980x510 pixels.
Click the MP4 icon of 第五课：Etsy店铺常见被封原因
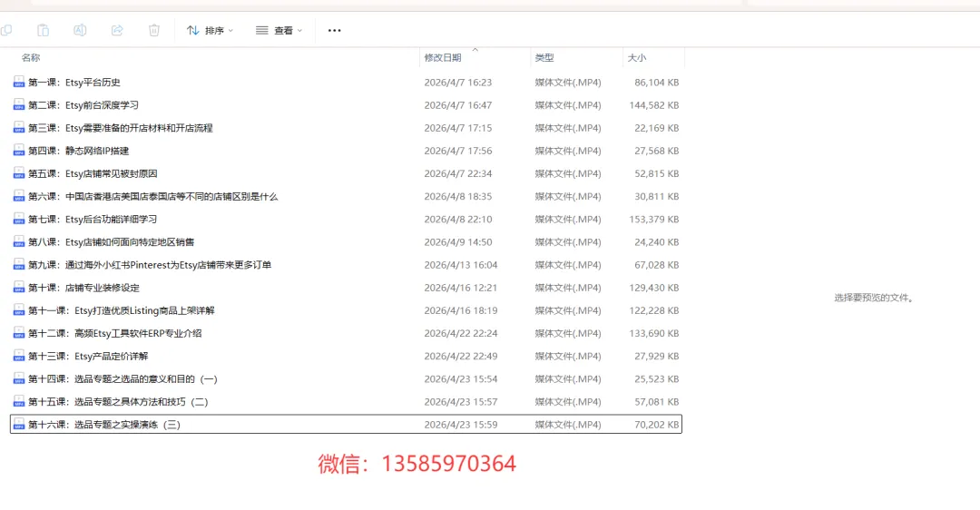pos(19,173)
